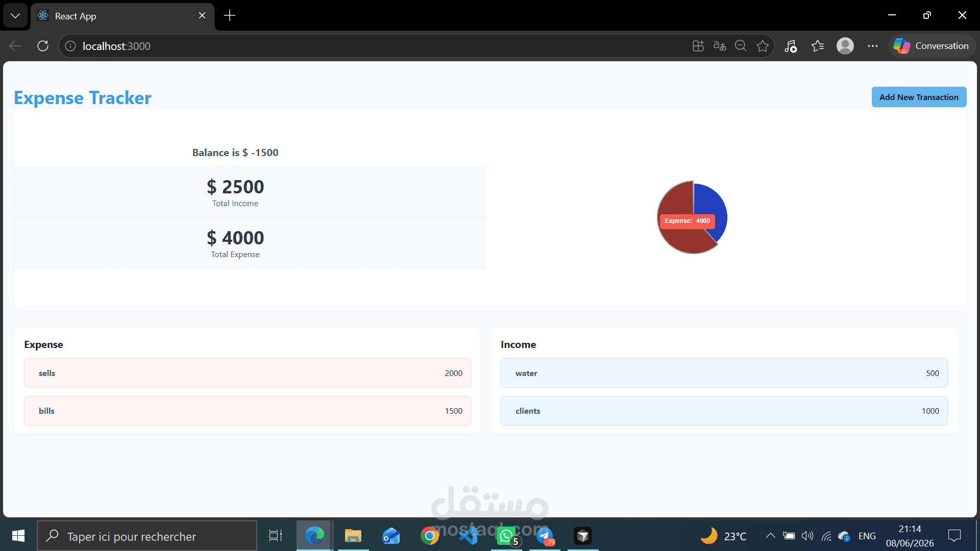This screenshot has height=551, width=980.
Task: Add this page to favorites star
Action: (x=763, y=46)
